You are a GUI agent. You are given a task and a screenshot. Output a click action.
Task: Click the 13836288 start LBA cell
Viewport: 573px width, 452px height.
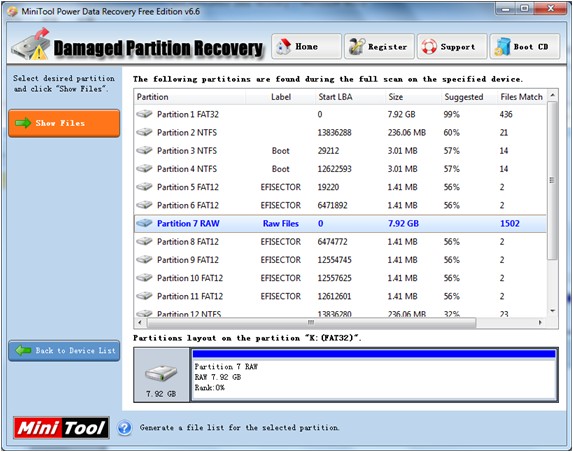tap(334, 132)
